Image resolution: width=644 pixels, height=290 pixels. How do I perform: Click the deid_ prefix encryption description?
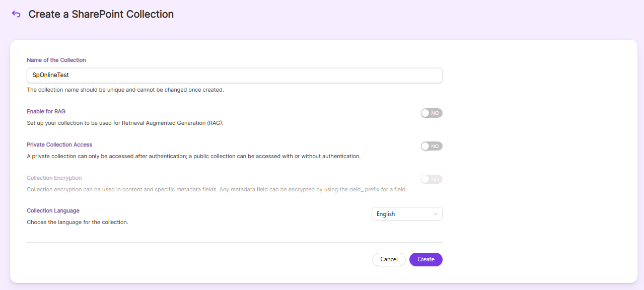click(x=217, y=189)
